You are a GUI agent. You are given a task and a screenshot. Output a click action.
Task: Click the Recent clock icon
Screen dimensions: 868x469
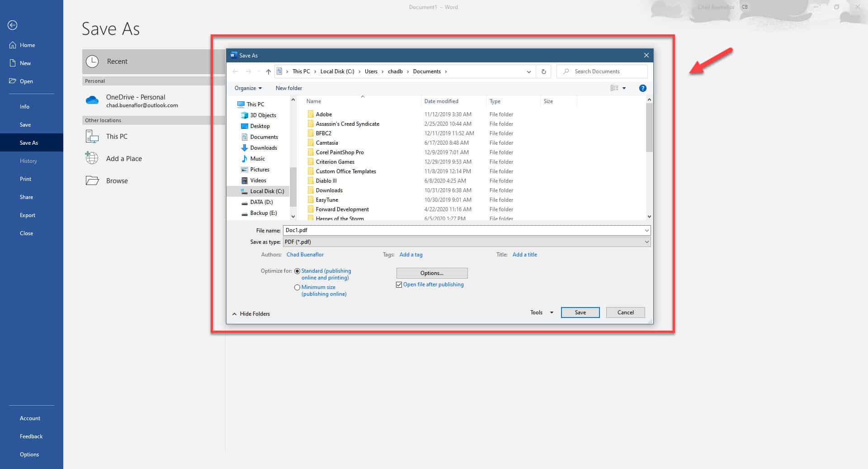[92, 62]
